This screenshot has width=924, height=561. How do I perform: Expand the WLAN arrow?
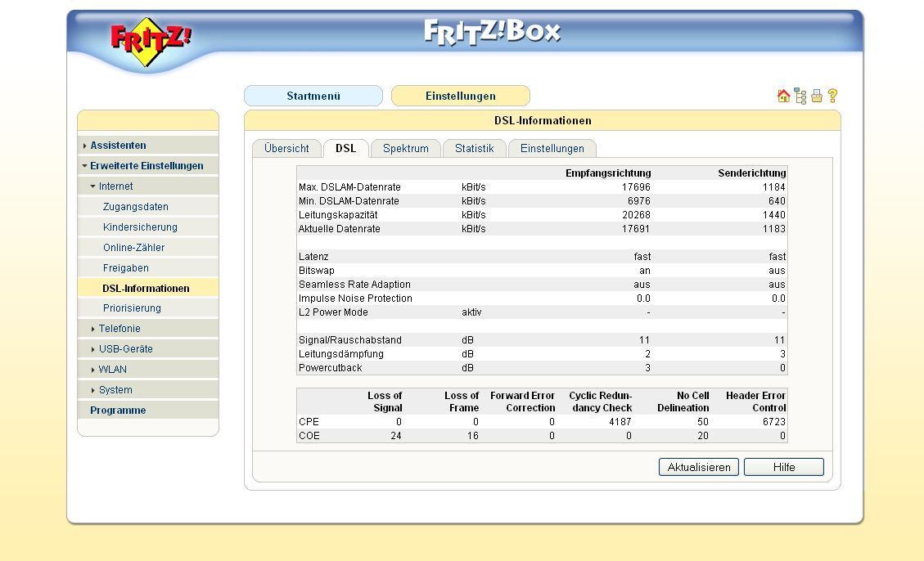[x=93, y=370]
